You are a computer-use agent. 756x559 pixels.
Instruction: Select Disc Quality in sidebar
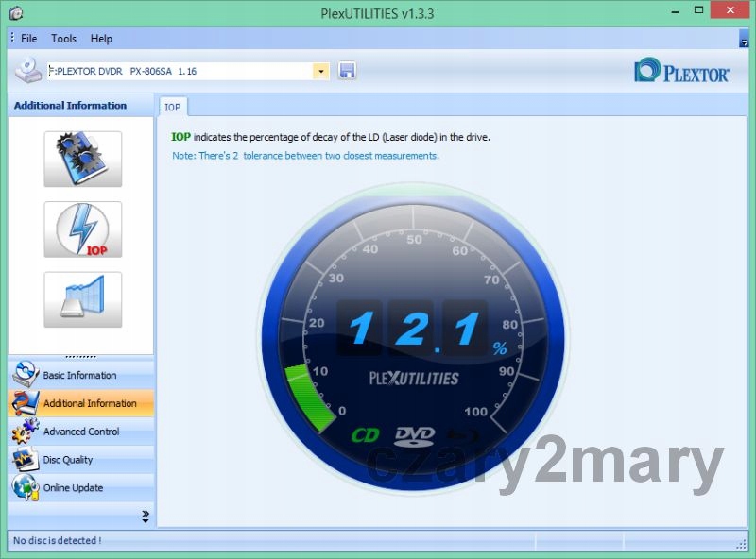(67, 460)
